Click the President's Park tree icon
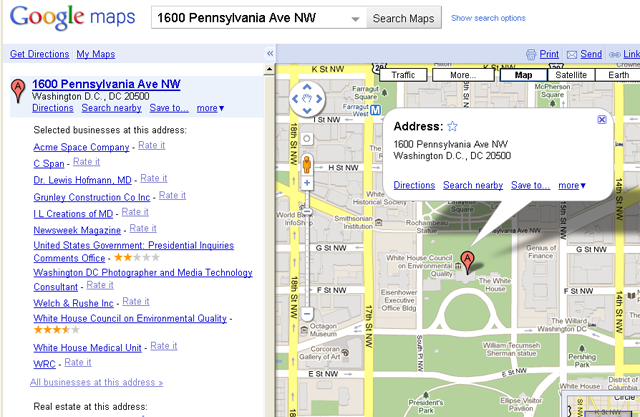Screen dimensions: 640x417 426,395
